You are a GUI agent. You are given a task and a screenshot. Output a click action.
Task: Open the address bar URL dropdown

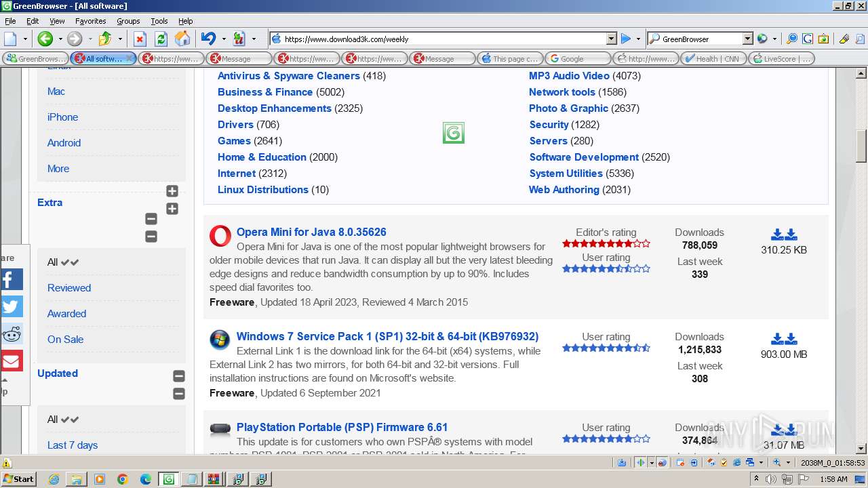tap(611, 39)
